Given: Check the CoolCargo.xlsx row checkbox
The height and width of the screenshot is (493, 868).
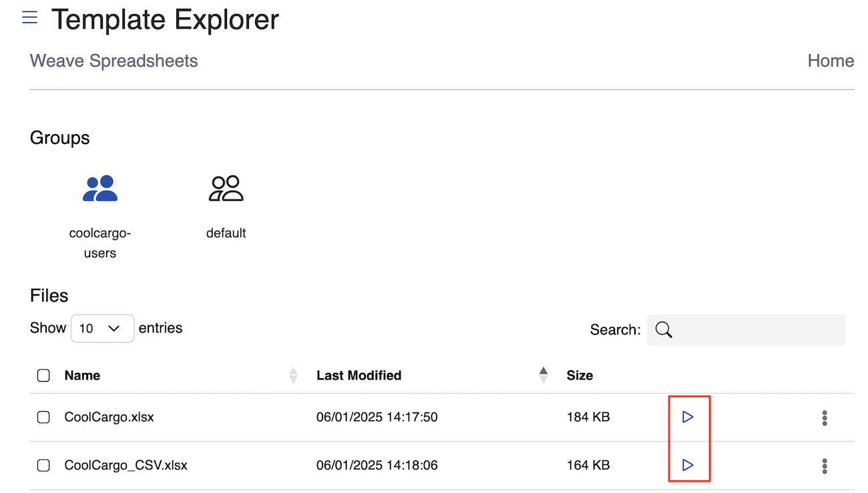Looking at the screenshot, I should (43, 418).
